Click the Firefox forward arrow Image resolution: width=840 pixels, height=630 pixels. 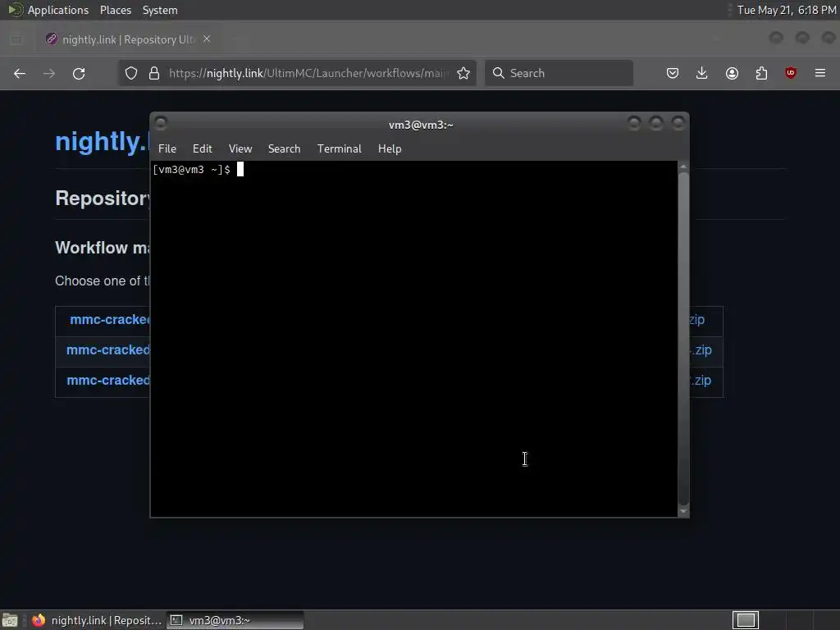click(x=49, y=73)
